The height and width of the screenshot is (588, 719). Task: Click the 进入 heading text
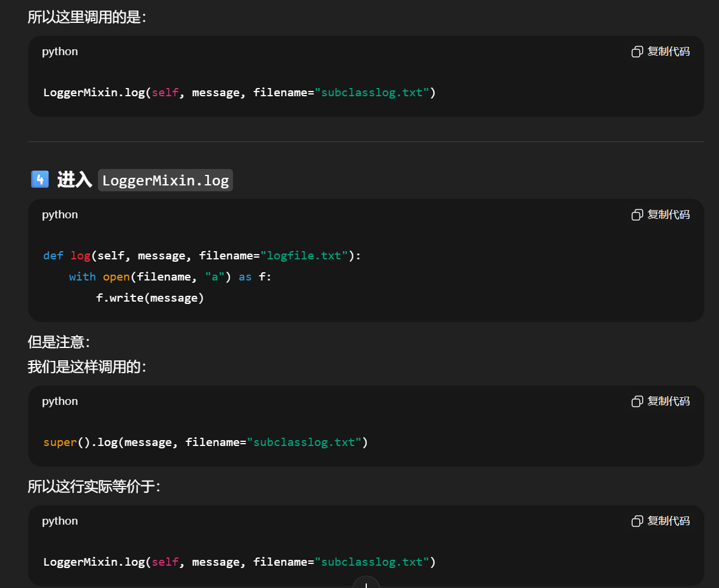click(x=75, y=180)
